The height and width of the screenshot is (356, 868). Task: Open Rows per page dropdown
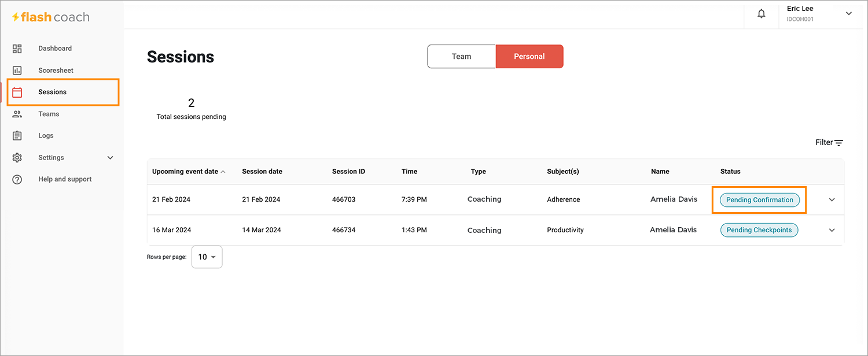(x=207, y=257)
